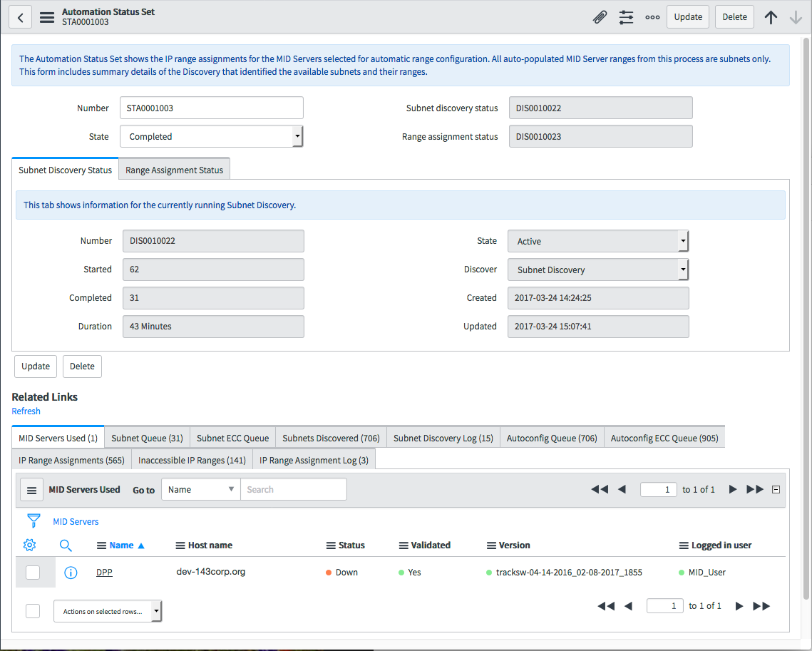Go to previous record with up arrow
The image size is (812, 651).
771,17
